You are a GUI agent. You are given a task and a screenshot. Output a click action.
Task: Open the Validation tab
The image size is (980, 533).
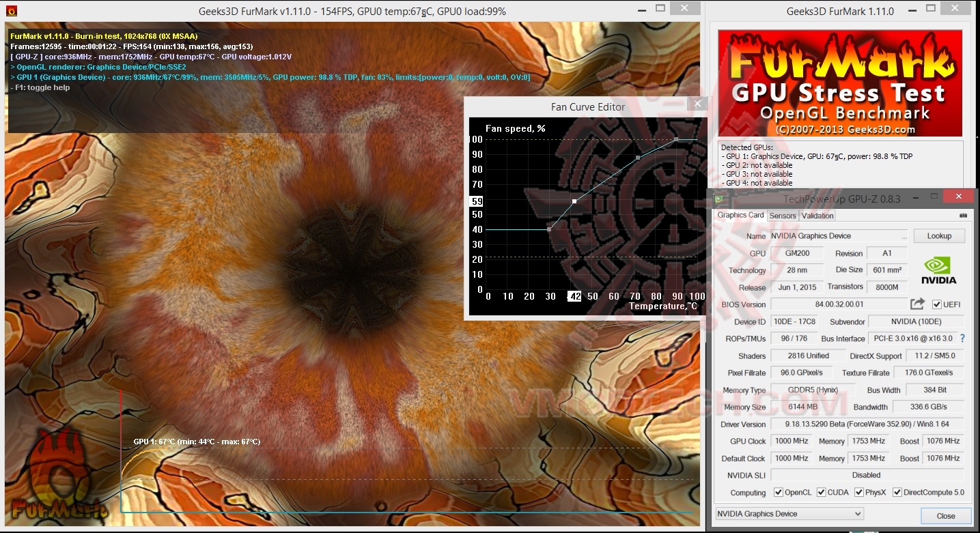point(817,216)
